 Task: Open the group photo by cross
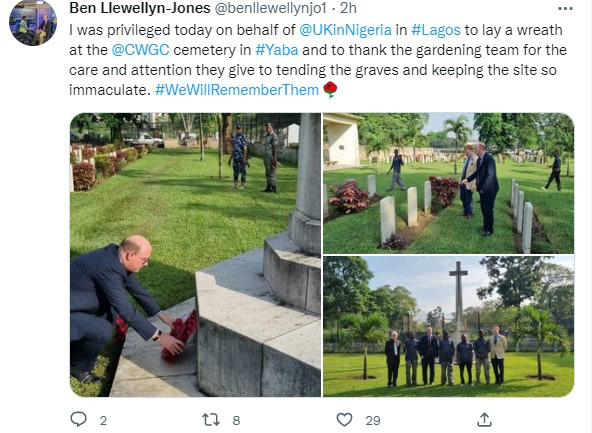click(x=449, y=327)
